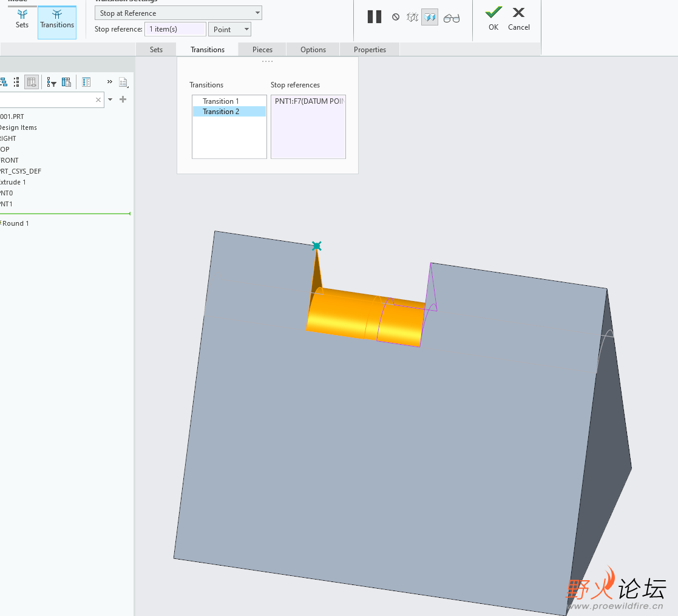This screenshot has width=678, height=616.
Task: Open the Options tab
Action: (x=313, y=49)
